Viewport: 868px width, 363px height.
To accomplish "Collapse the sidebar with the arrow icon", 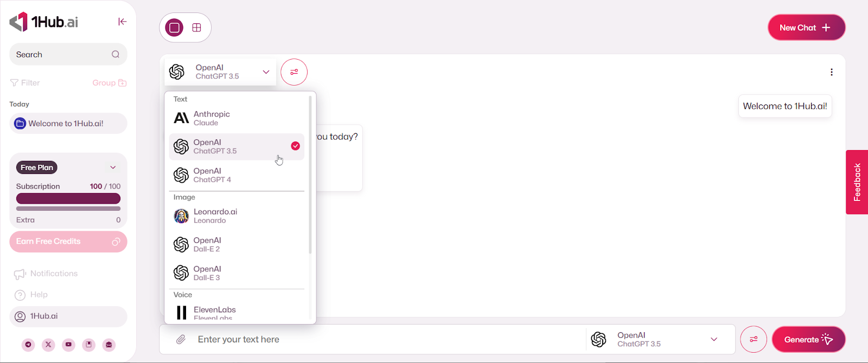I will 122,22.
